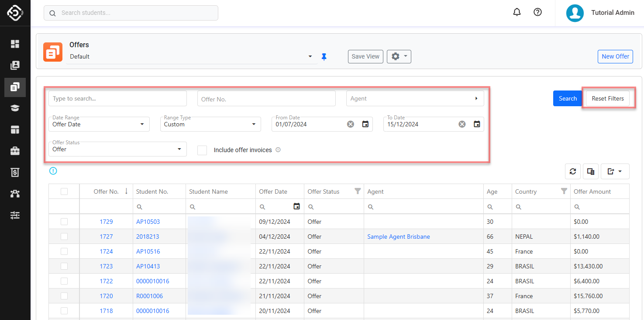Click the Offer No. column header
The width and height of the screenshot is (644, 320).
pyautogui.click(x=106, y=191)
